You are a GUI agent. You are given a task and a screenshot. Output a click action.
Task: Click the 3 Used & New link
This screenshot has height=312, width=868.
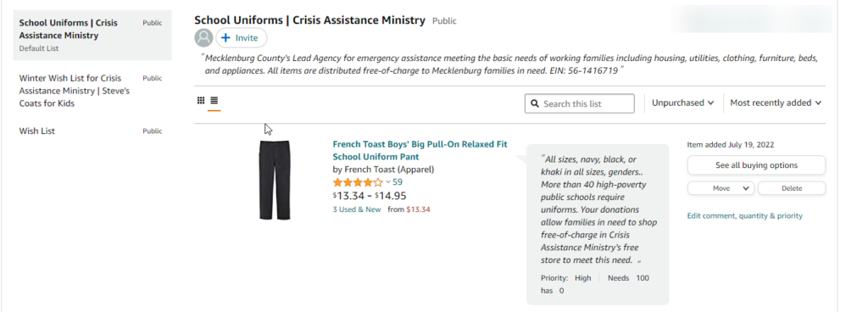(357, 209)
